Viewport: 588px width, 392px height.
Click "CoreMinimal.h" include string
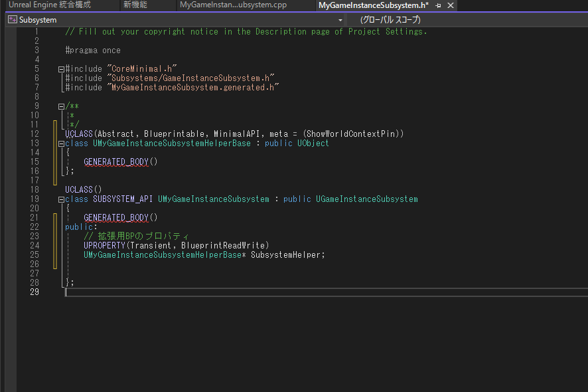[x=142, y=68]
